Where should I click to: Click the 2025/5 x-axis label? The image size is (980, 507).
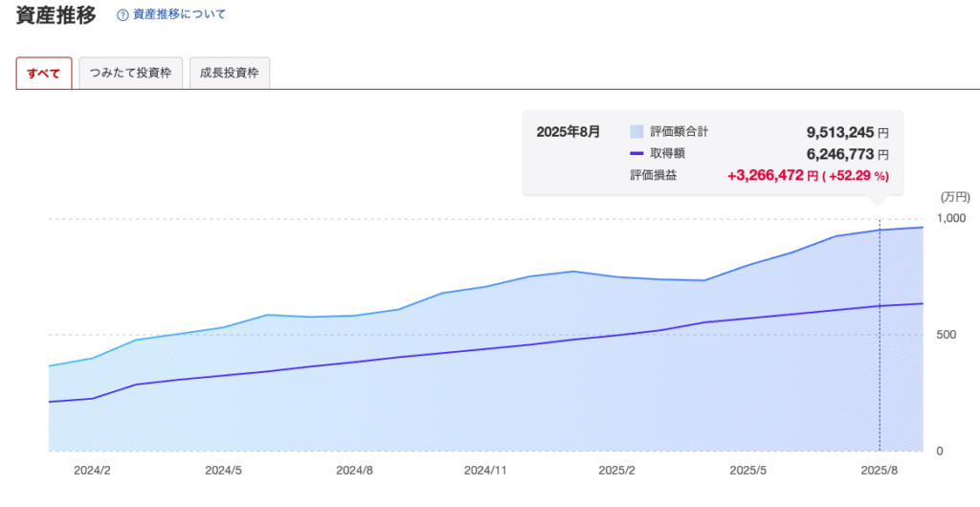pyautogui.click(x=748, y=471)
